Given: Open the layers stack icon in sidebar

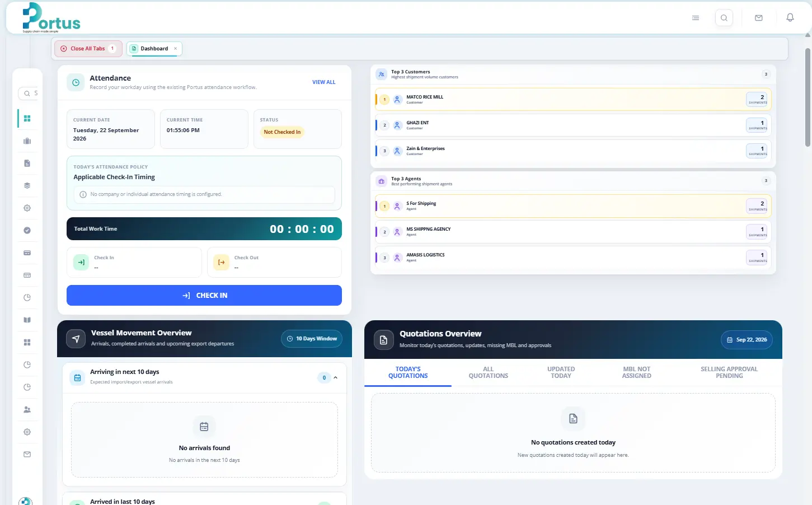Looking at the screenshot, I should pos(27,186).
